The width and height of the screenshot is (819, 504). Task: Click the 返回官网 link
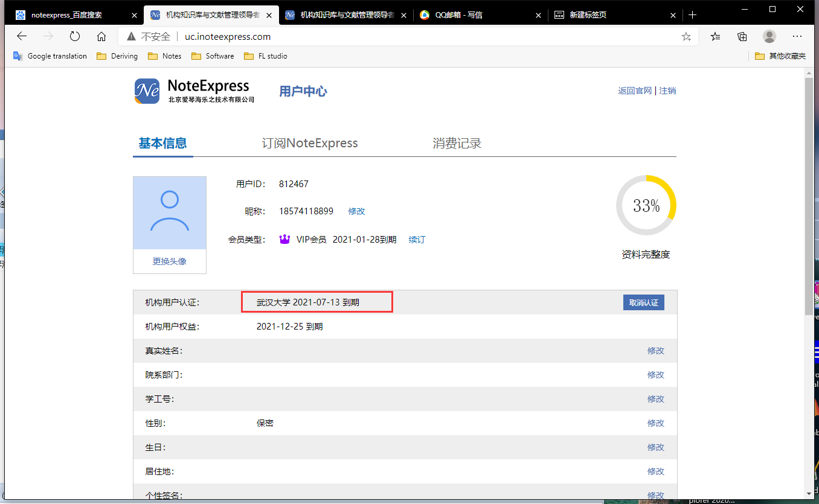(x=635, y=91)
